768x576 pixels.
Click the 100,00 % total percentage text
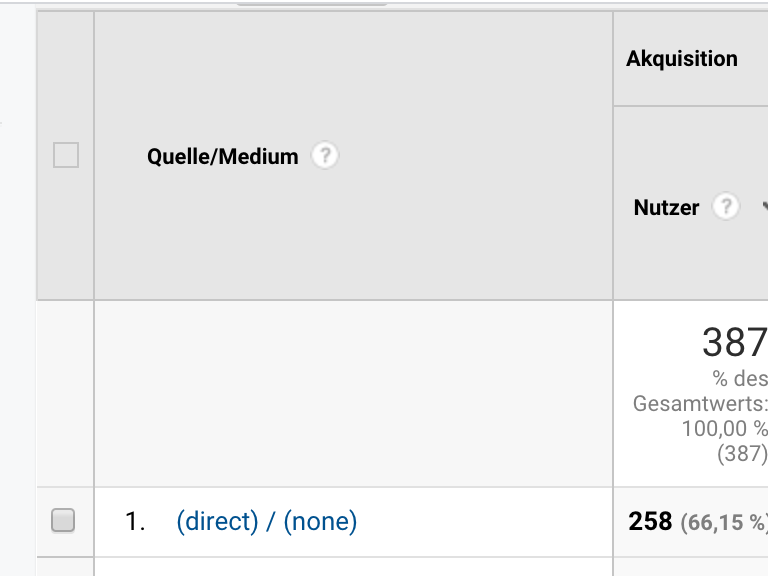[x=724, y=429]
